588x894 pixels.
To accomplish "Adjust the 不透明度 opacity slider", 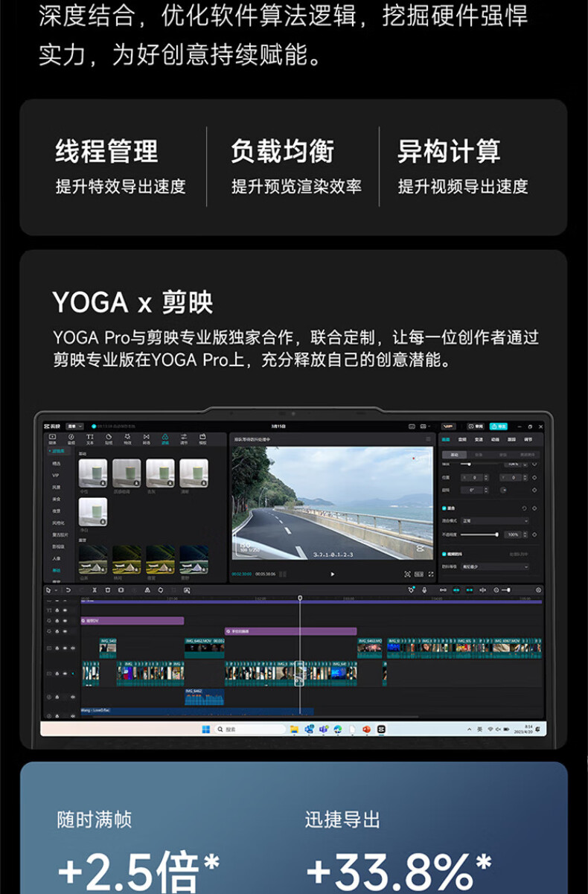I will point(479,534).
